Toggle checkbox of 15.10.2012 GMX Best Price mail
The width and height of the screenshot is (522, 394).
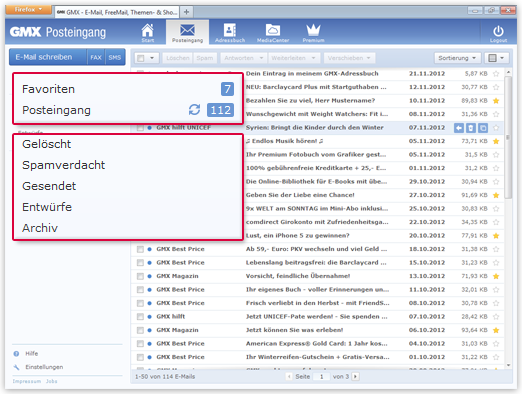point(140,263)
